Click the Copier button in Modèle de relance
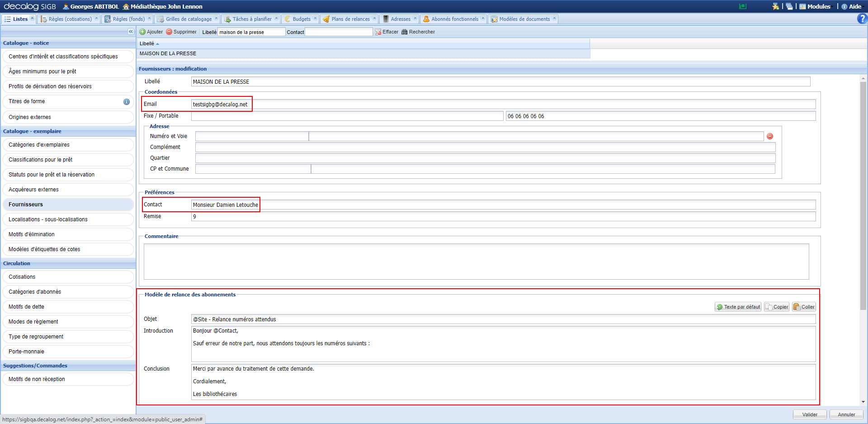 pos(776,307)
